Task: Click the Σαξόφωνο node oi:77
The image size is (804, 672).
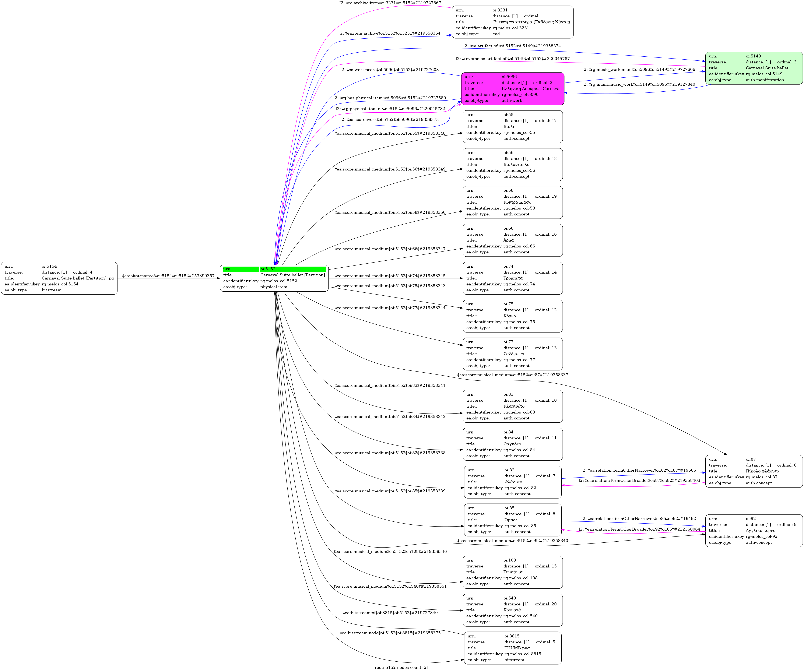Action: coord(512,354)
